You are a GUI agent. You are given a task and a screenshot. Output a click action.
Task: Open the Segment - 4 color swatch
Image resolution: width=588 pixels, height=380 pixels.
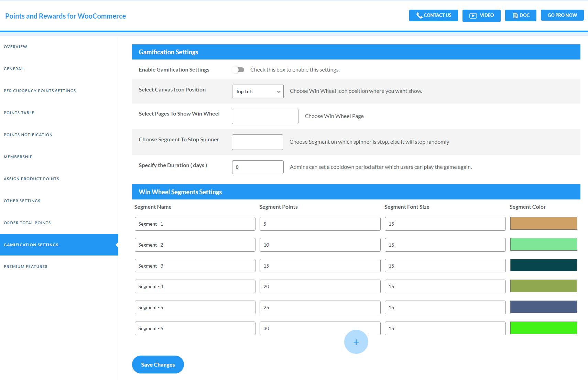(x=544, y=286)
